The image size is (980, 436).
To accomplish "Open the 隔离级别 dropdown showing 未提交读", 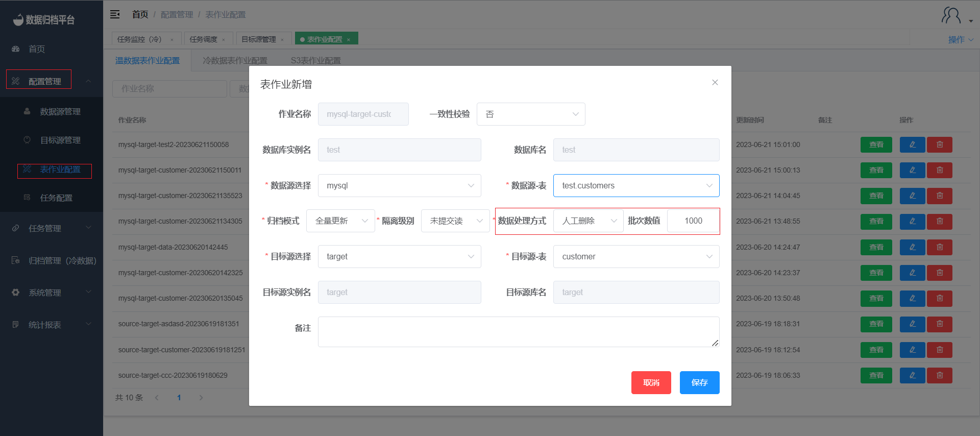I will [x=455, y=221].
